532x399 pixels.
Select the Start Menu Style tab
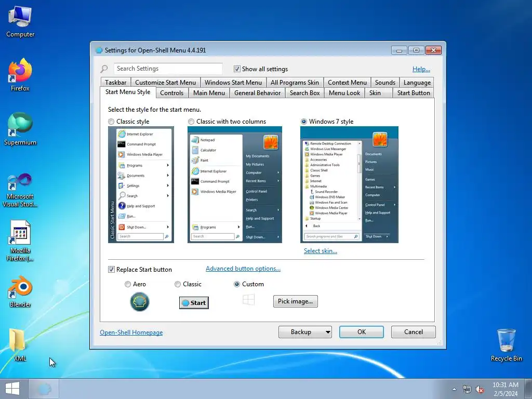pyautogui.click(x=128, y=92)
